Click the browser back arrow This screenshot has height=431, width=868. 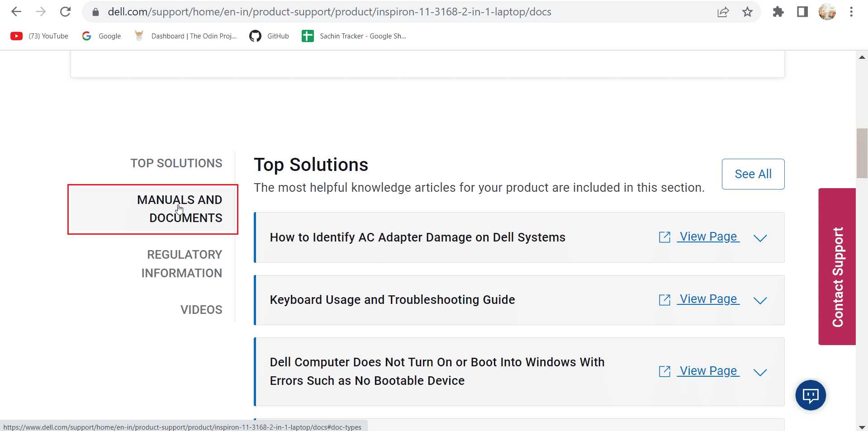click(16, 12)
